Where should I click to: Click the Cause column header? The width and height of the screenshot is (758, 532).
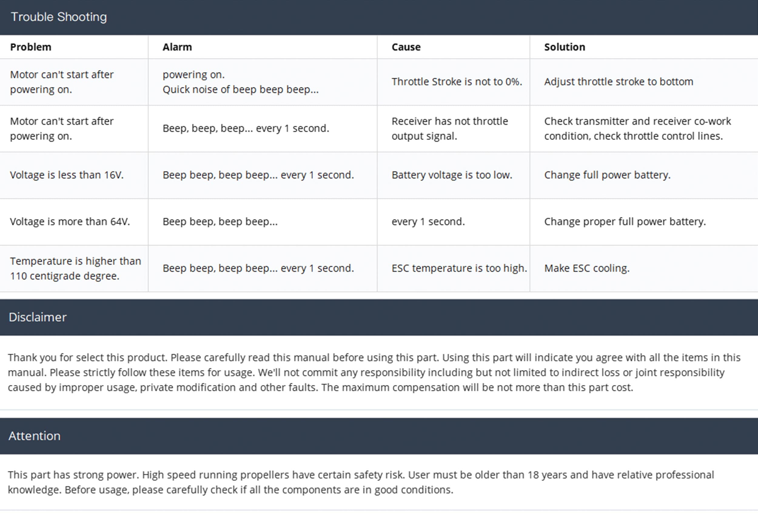click(406, 47)
